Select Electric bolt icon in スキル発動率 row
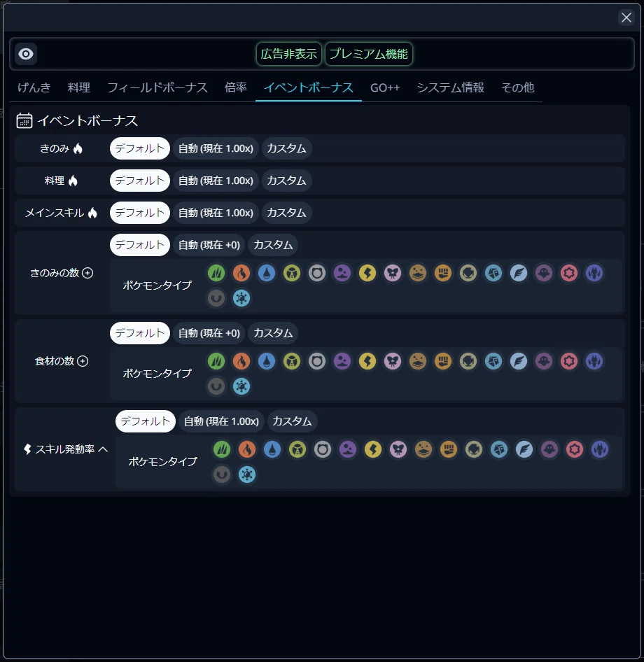This screenshot has width=644, height=662. (x=373, y=450)
